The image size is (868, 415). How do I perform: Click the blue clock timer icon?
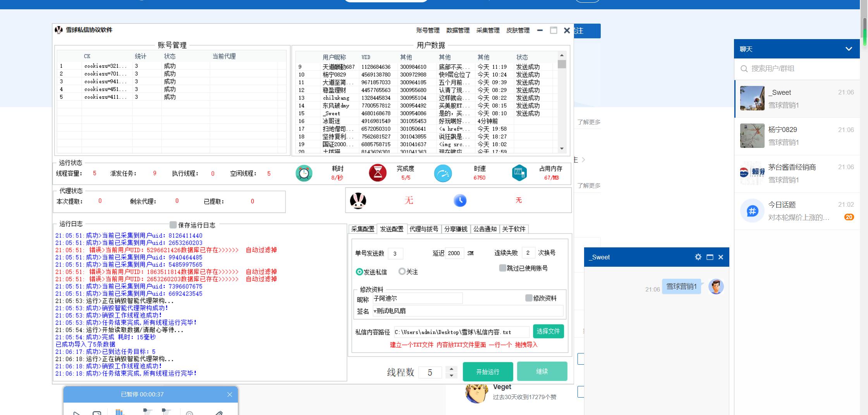tap(460, 201)
